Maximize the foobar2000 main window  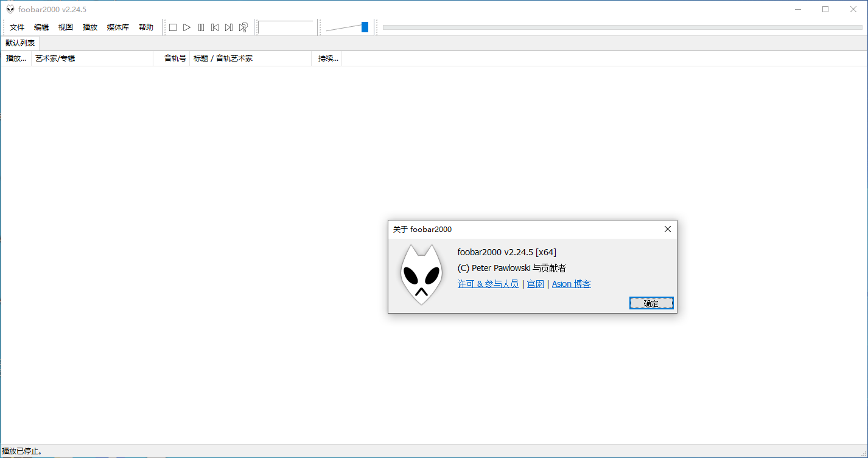[x=825, y=9]
